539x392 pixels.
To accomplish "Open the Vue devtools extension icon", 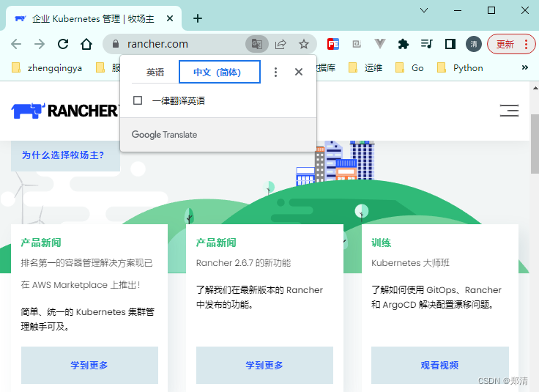I will [x=380, y=44].
